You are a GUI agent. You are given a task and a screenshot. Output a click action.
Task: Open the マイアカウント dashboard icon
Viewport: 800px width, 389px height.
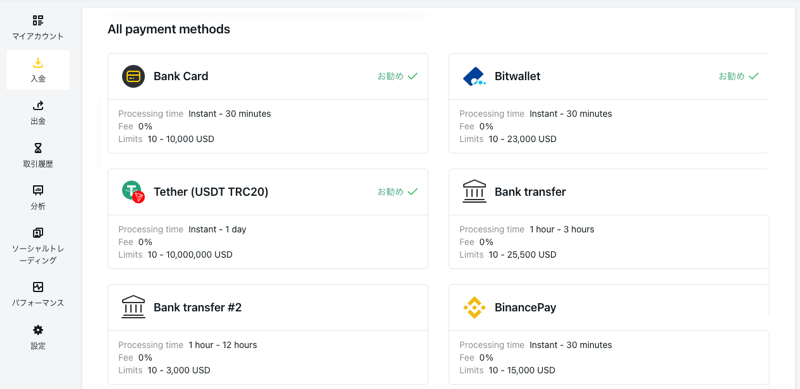(x=38, y=20)
